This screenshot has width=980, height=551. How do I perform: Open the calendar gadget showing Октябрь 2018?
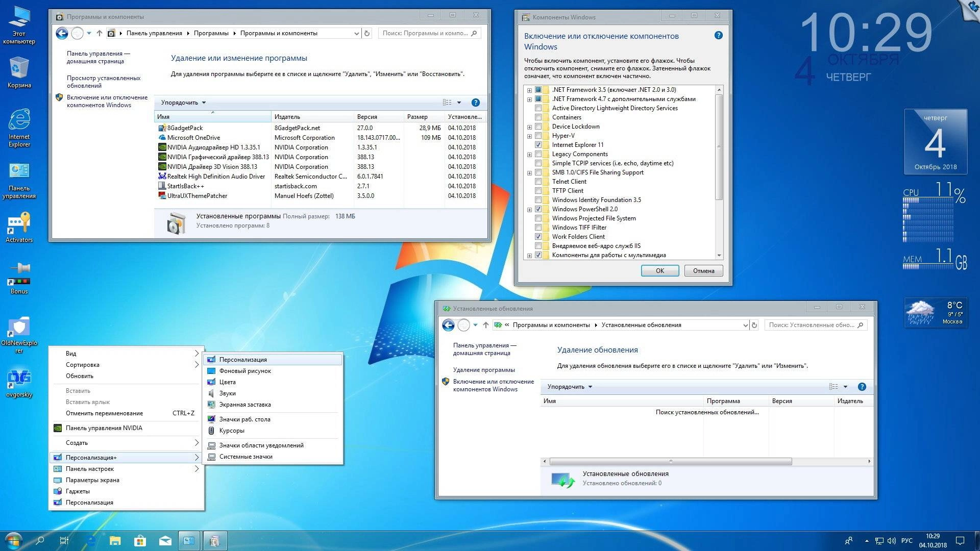(935, 142)
